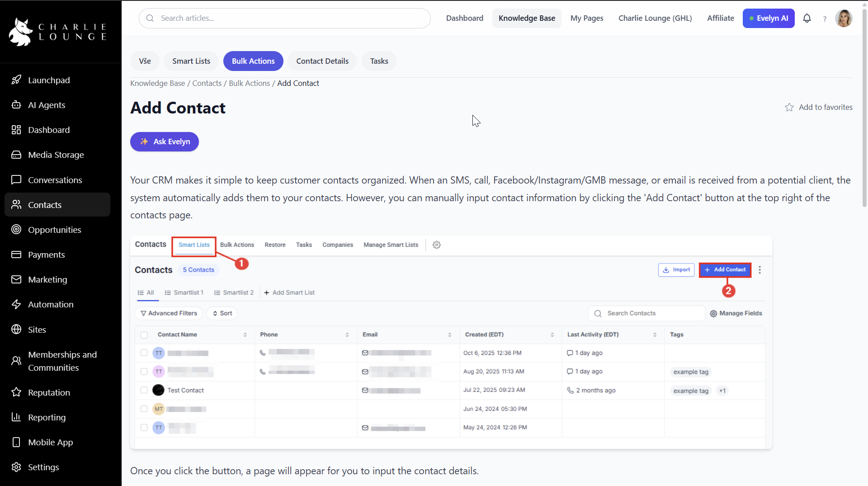The height and width of the screenshot is (486, 868).
Task: Open Reputation via the star icon in sidebar
Action: coord(16,392)
